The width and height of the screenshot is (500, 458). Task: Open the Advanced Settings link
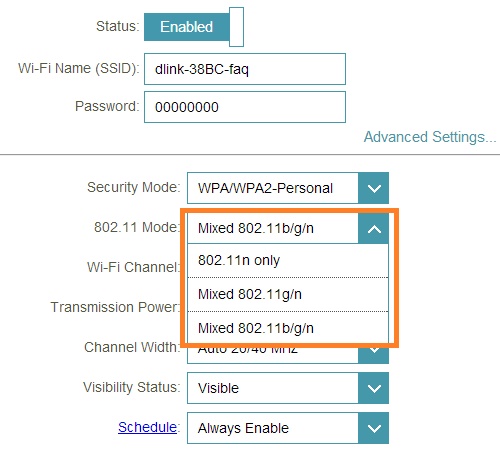(430, 137)
